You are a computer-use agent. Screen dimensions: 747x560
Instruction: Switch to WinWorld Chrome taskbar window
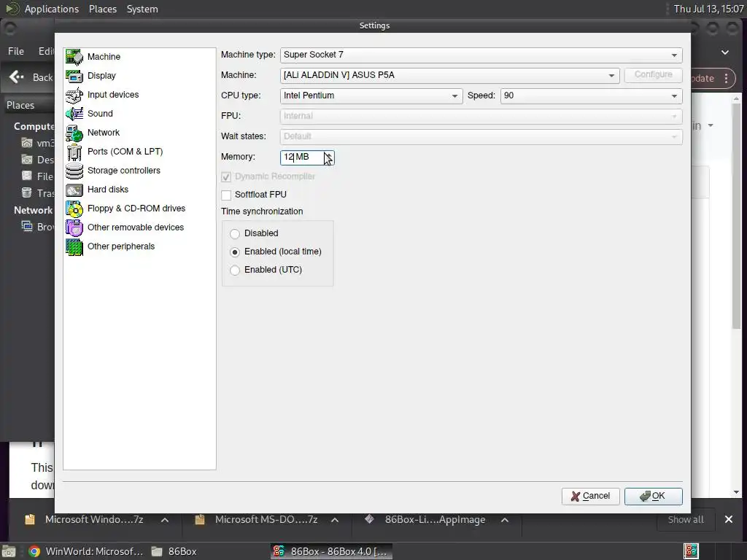click(x=86, y=551)
